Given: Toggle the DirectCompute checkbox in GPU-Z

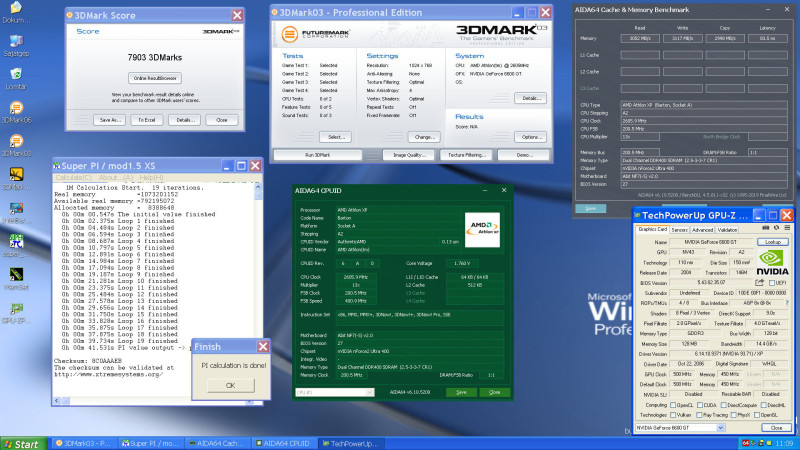Looking at the screenshot, I should pyautogui.click(x=723, y=405).
